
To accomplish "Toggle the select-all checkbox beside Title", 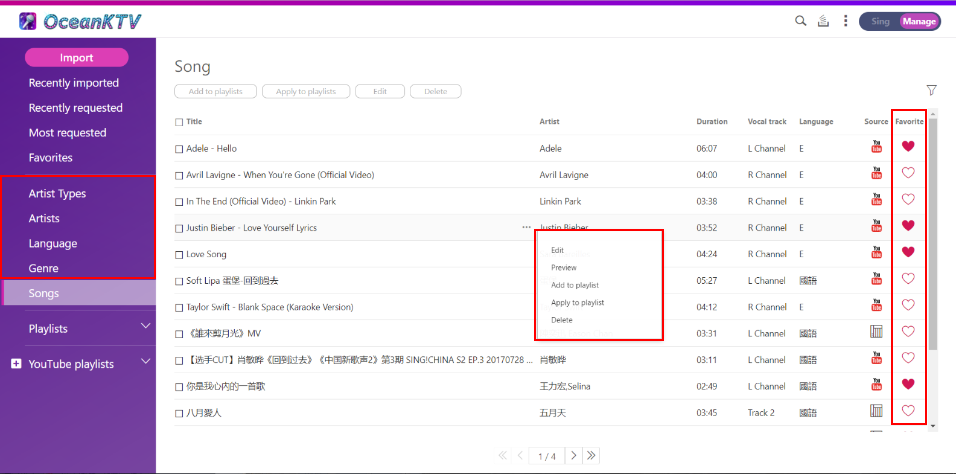I will pyautogui.click(x=179, y=122).
